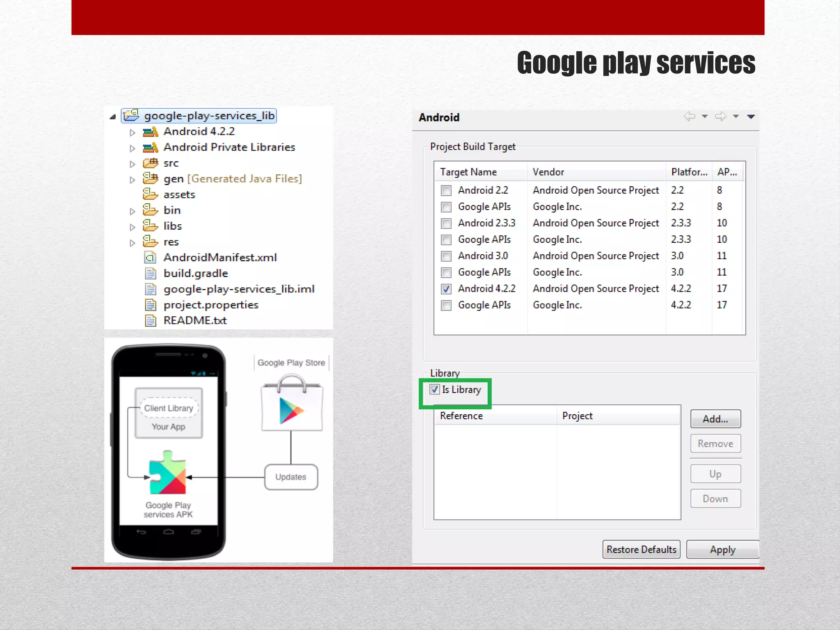
Task: Check the Google APIs 3.0 target checkbox
Action: coord(446,273)
